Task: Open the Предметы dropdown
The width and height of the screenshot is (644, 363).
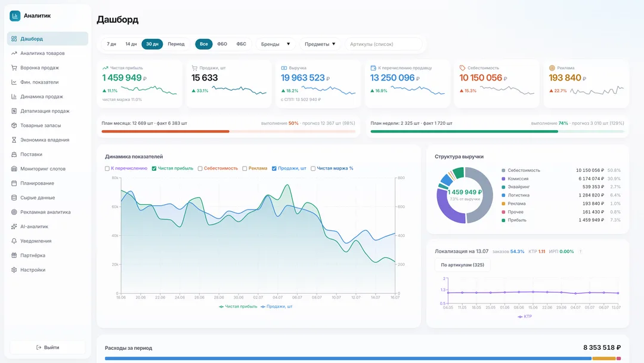Action: pyautogui.click(x=320, y=44)
